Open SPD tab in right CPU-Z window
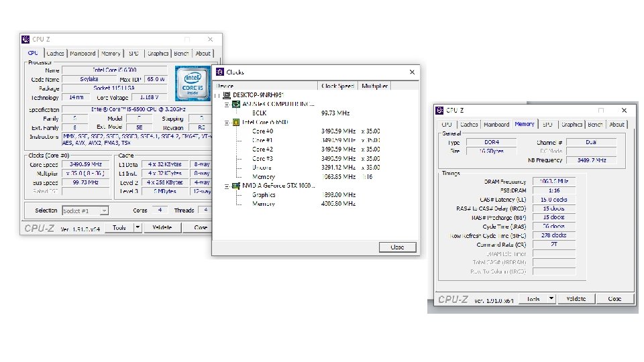Image resolution: width=644 pixels, height=362 pixels. pyautogui.click(x=547, y=125)
